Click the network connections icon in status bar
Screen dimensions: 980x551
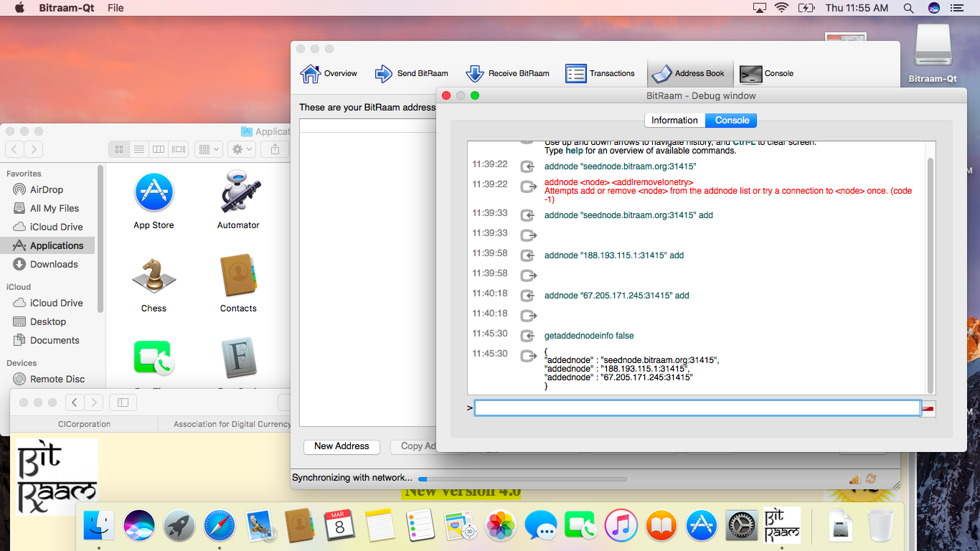click(x=854, y=479)
